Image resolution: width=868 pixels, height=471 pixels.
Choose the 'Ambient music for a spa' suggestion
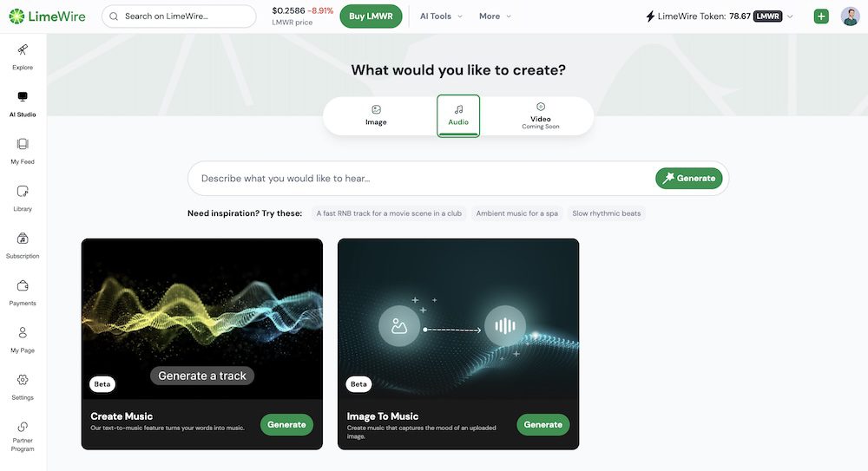pyautogui.click(x=516, y=213)
